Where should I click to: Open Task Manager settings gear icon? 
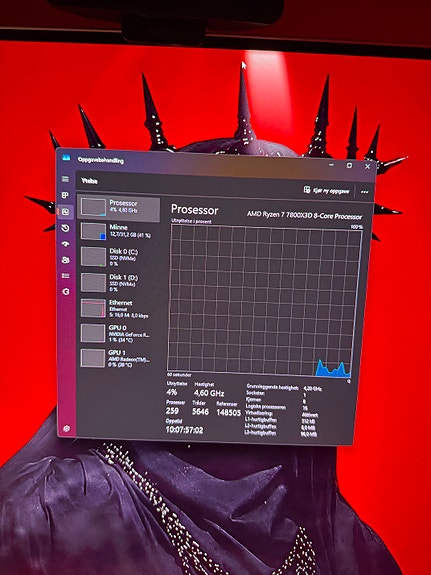point(66,428)
